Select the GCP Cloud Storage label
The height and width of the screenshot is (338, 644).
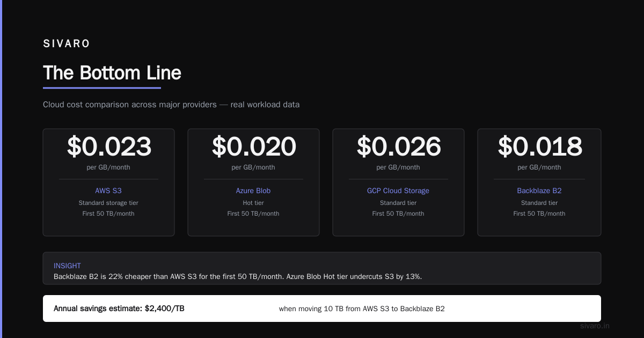pos(398,190)
